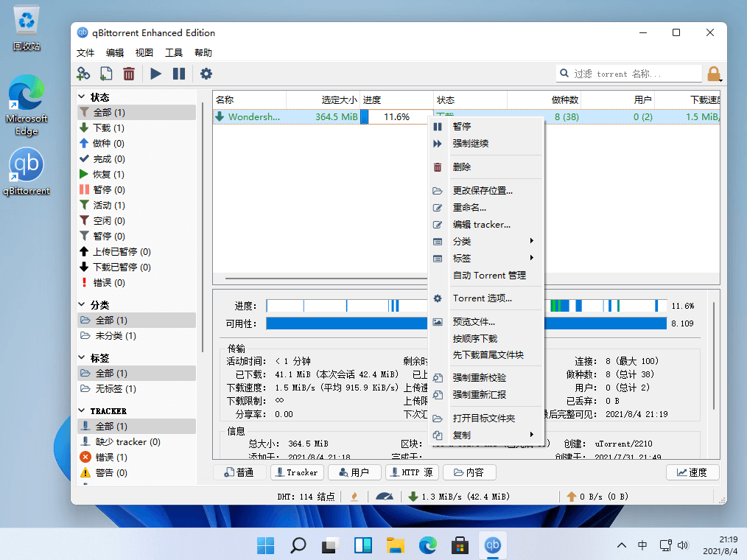Open options via the gear toolbar icon

[x=206, y=74]
